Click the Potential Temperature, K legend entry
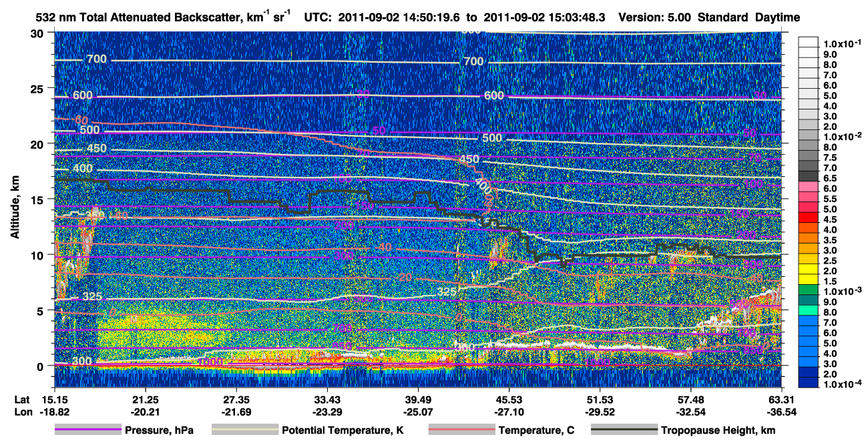Screen dimensions: 868x445 pos(308,430)
